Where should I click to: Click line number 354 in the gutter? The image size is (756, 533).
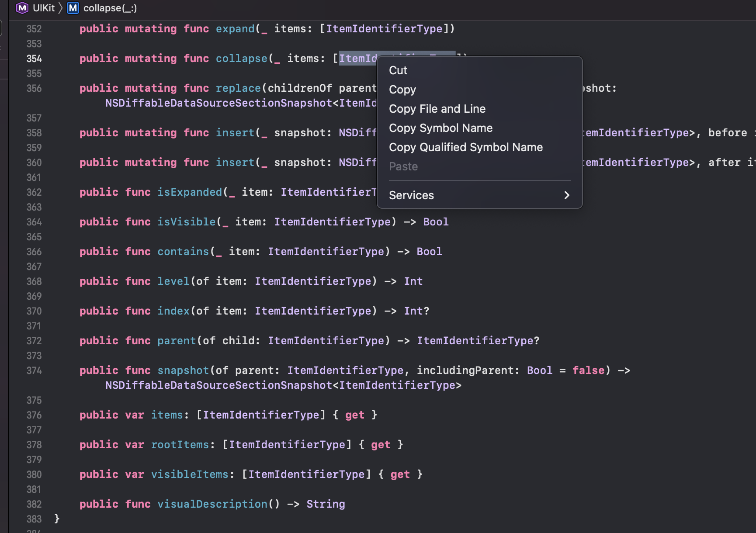(34, 59)
